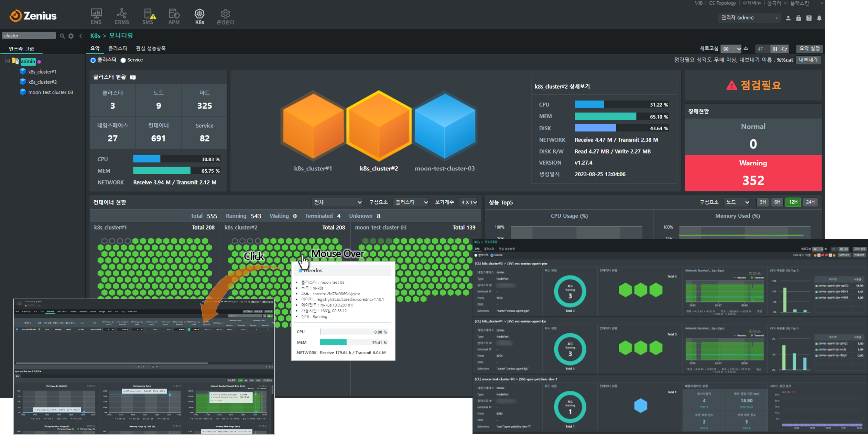This screenshot has height=435, width=868.
Task: Click the admin folder icon in tree
Action: pyautogui.click(x=15, y=61)
